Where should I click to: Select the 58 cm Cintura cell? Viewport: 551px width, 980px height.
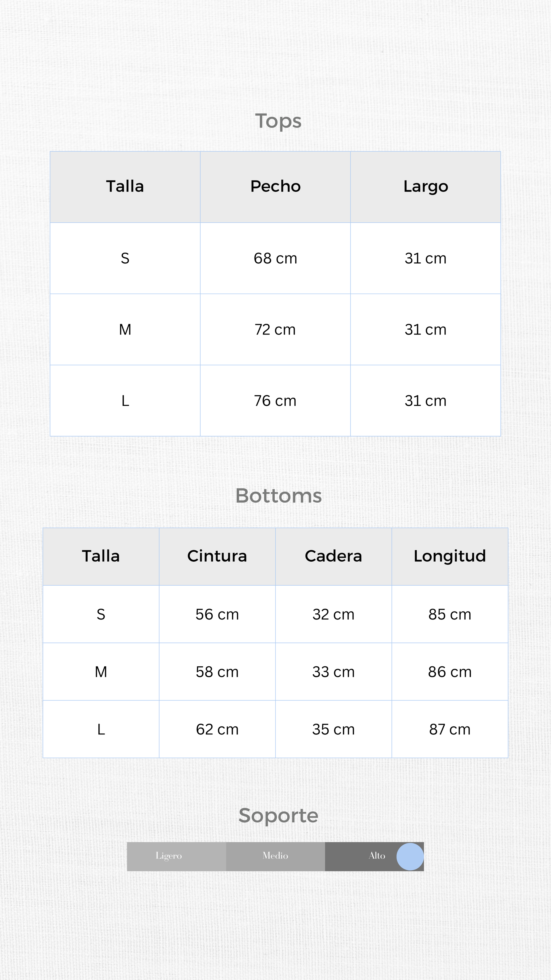(x=217, y=672)
